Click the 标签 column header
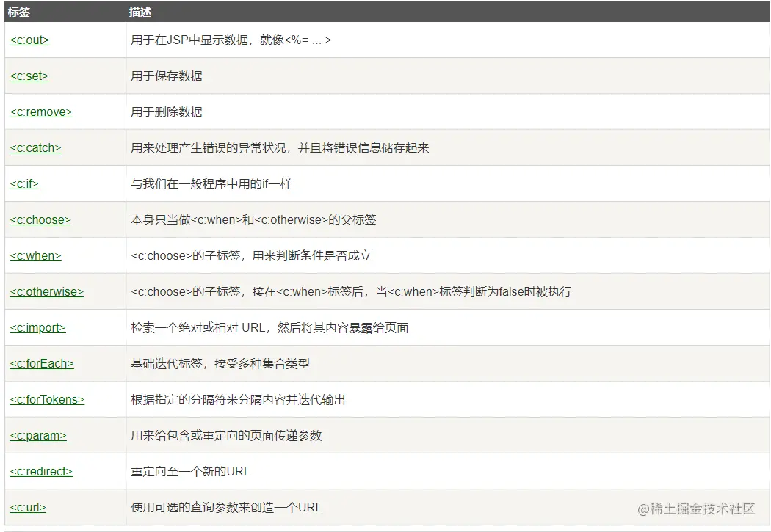Viewport: 771px width, 532px height. click(x=18, y=12)
